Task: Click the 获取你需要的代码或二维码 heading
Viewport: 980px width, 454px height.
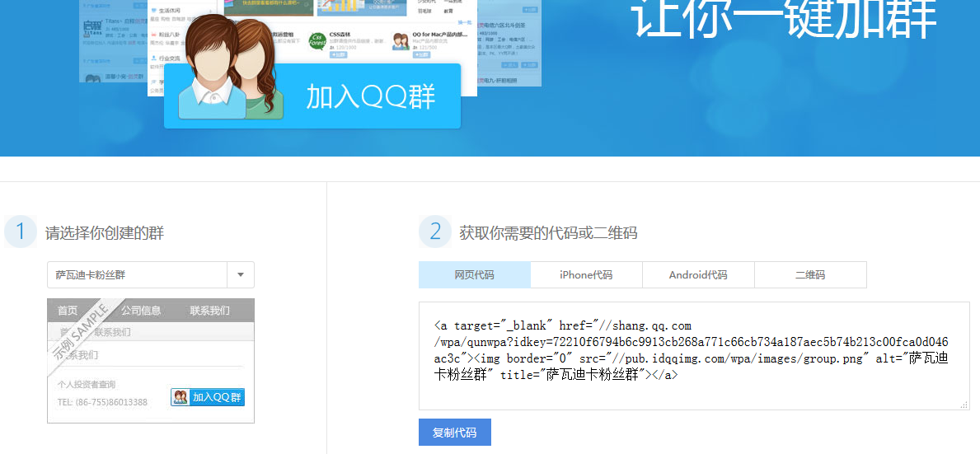Action: coord(548,233)
